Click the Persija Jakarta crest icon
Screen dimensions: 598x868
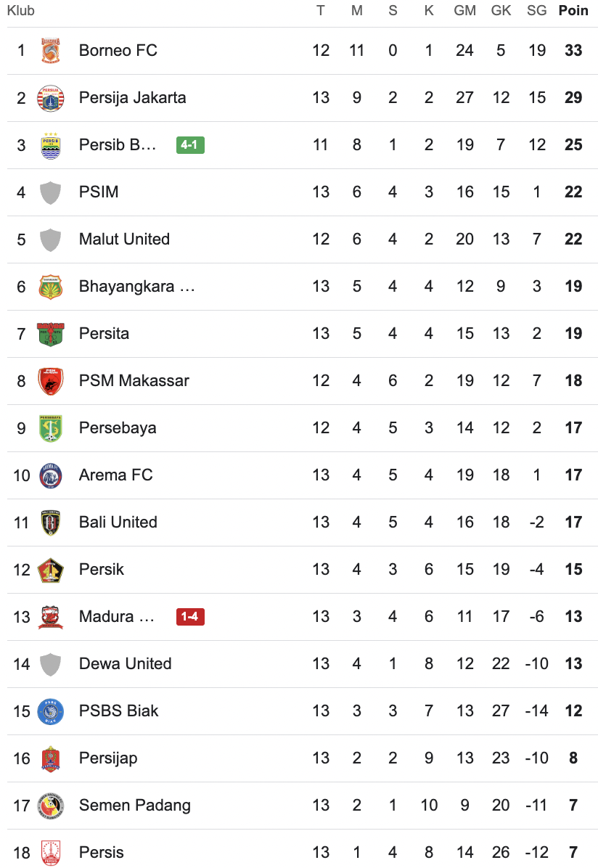coord(51,98)
